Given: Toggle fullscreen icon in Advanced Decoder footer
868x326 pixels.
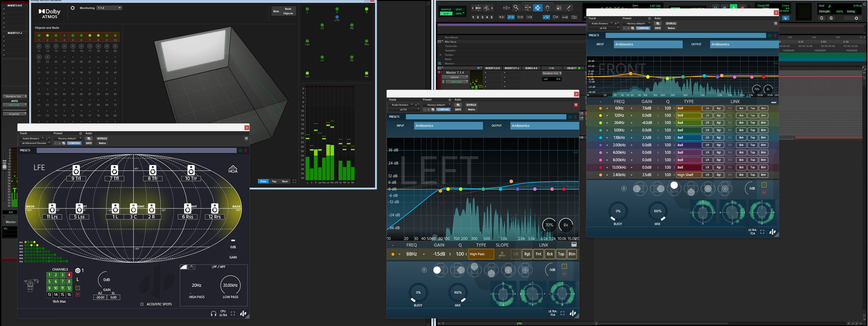Looking at the screenshot, I should click(233, 314).
